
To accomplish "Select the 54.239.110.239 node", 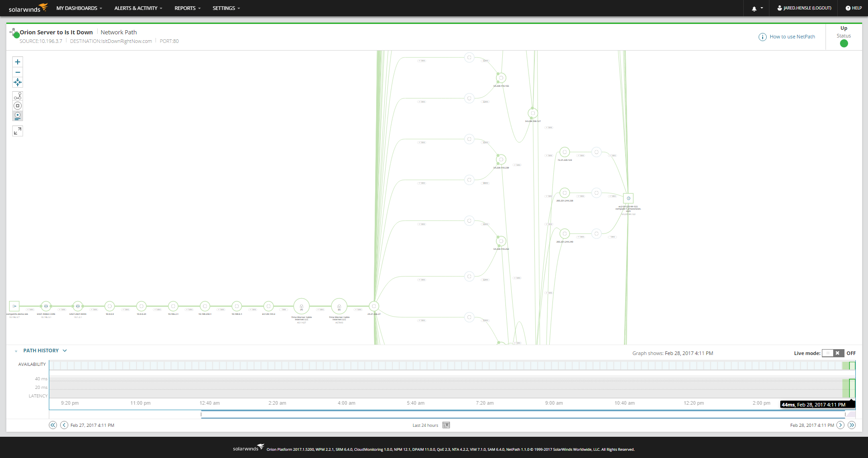I will [501, 159].
